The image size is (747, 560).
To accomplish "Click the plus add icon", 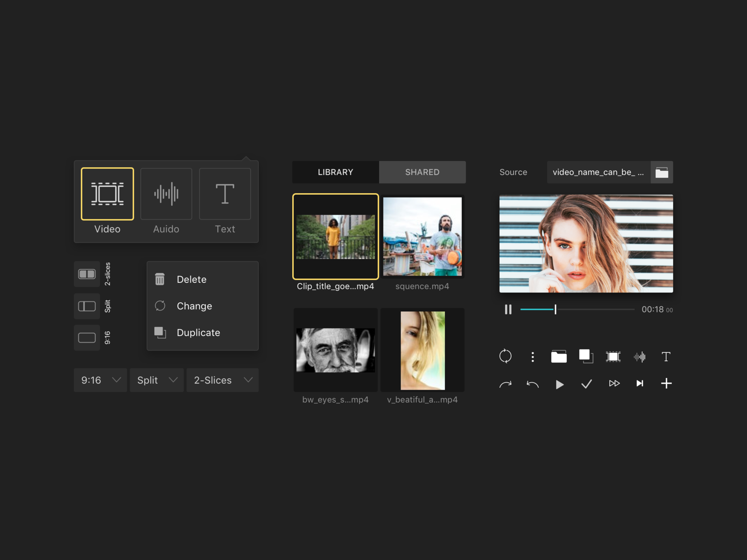I will pos(666,384).
